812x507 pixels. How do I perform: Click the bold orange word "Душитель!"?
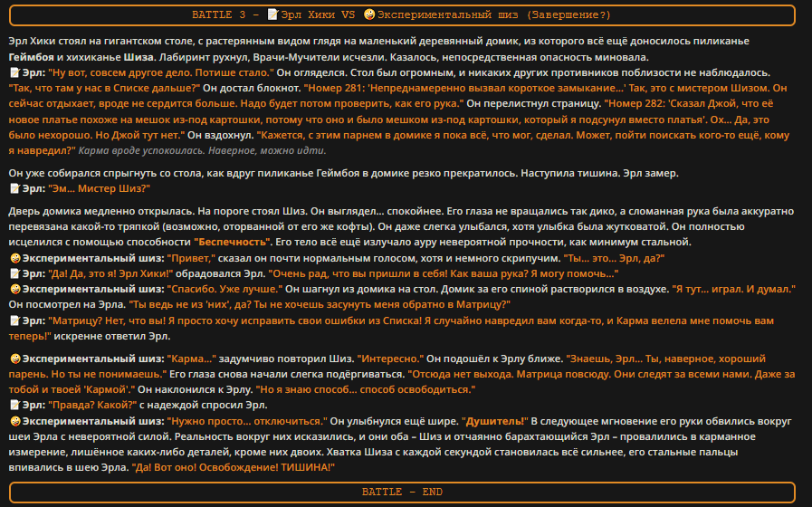point(494,421)
